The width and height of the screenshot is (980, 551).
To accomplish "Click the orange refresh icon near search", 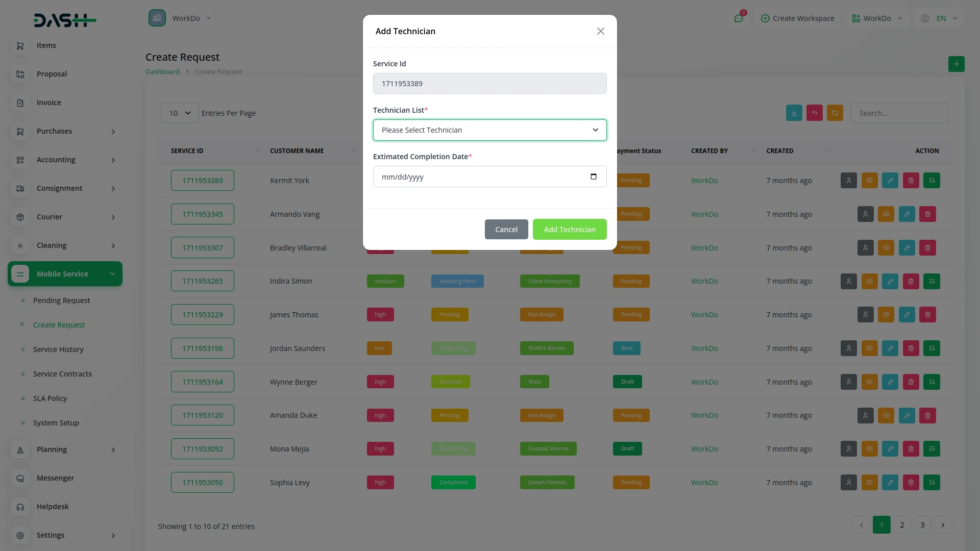I will point(835,113).
